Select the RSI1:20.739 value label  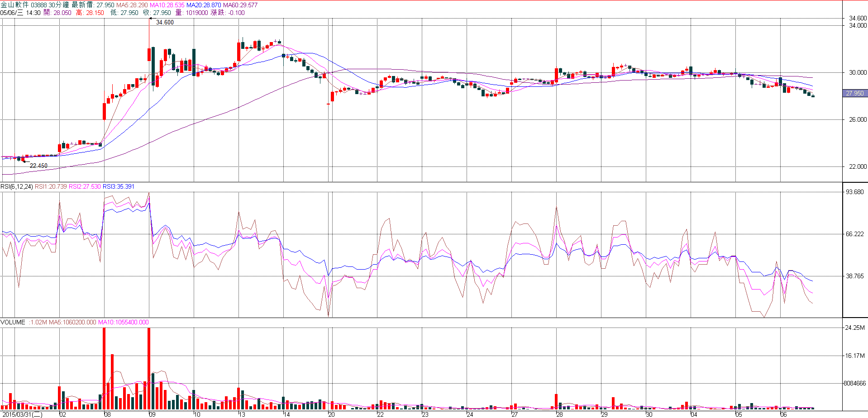tap(51, 186)
